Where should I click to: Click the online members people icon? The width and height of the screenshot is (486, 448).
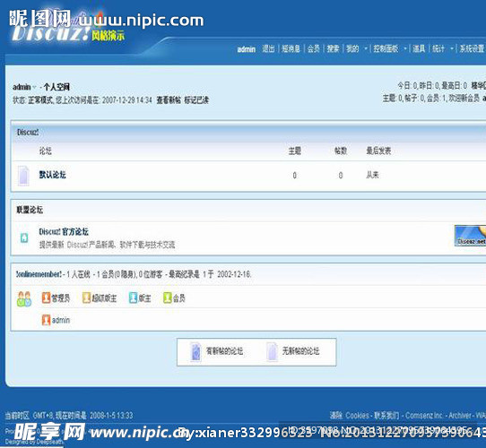click(24, 299)
